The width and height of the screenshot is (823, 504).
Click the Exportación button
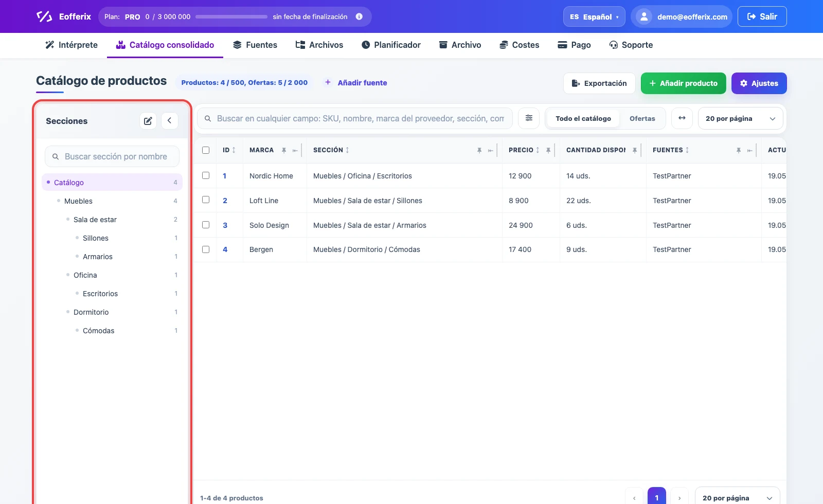pyautogui.click(x=599, y=83)
